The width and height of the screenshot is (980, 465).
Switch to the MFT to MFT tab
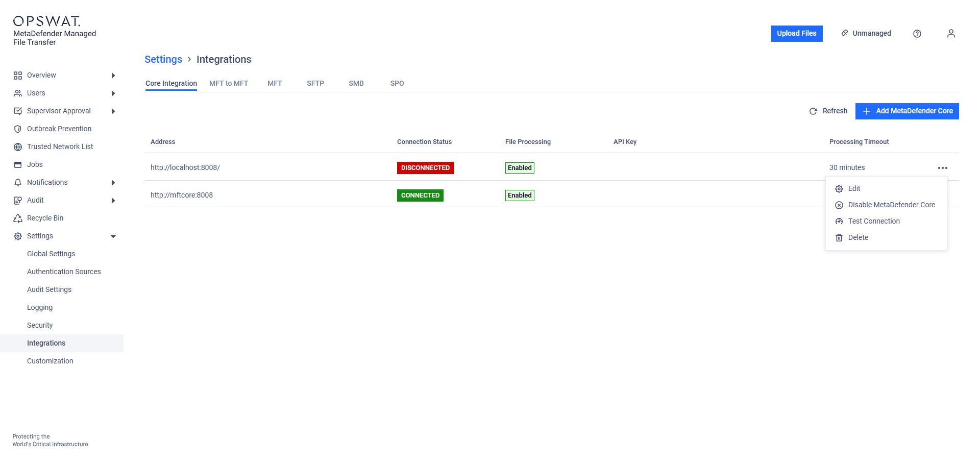229,83
